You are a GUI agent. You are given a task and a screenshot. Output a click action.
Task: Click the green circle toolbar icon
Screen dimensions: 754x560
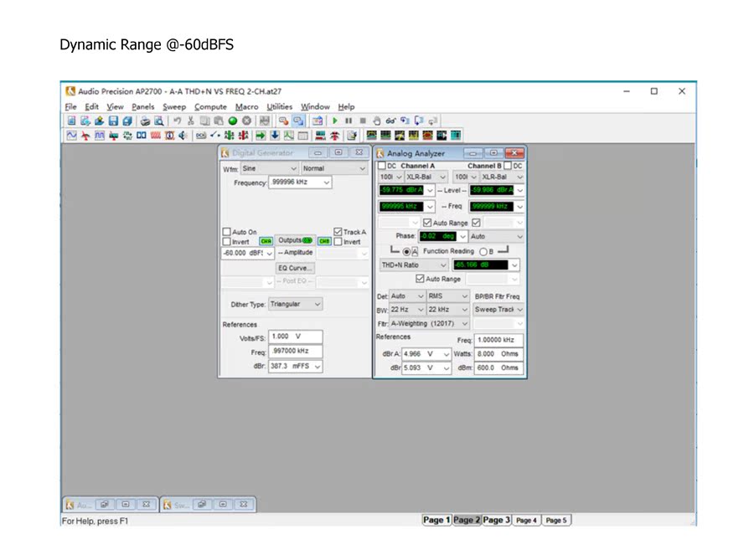pyautogui.click(x=233, y=121)
